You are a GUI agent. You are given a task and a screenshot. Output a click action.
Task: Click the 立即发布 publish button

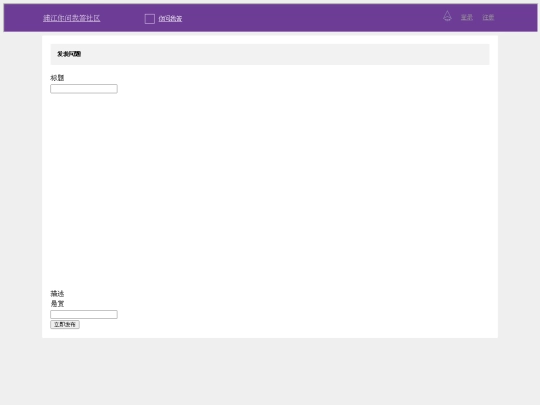pyautogui.click(x=65, y=324)
